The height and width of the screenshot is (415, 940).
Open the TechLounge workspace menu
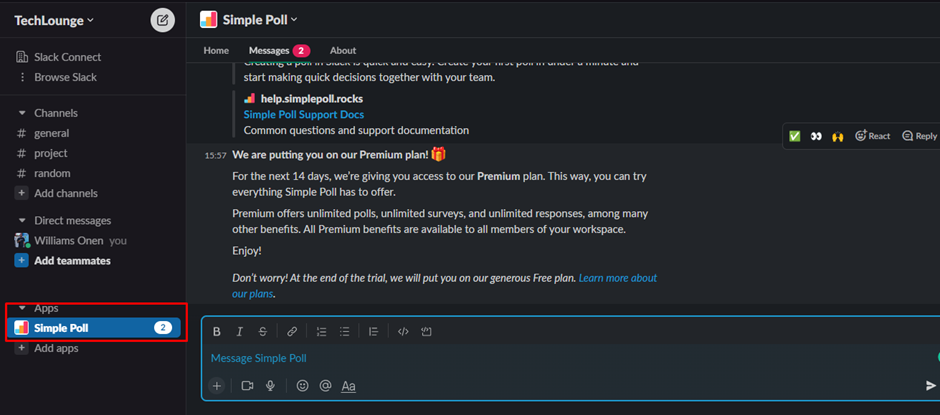pos(54,20)
